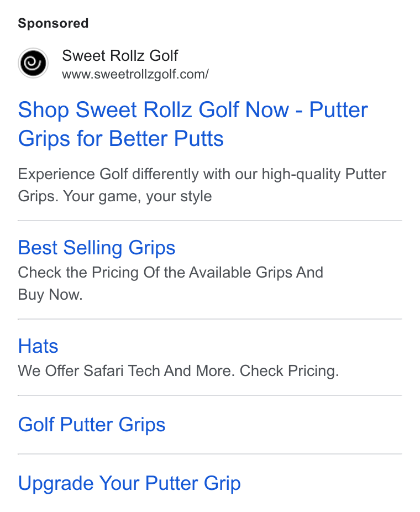This screenshot has width=420, height=512.
Task: Open the Hats sitelink
Action: pos(38,346)
